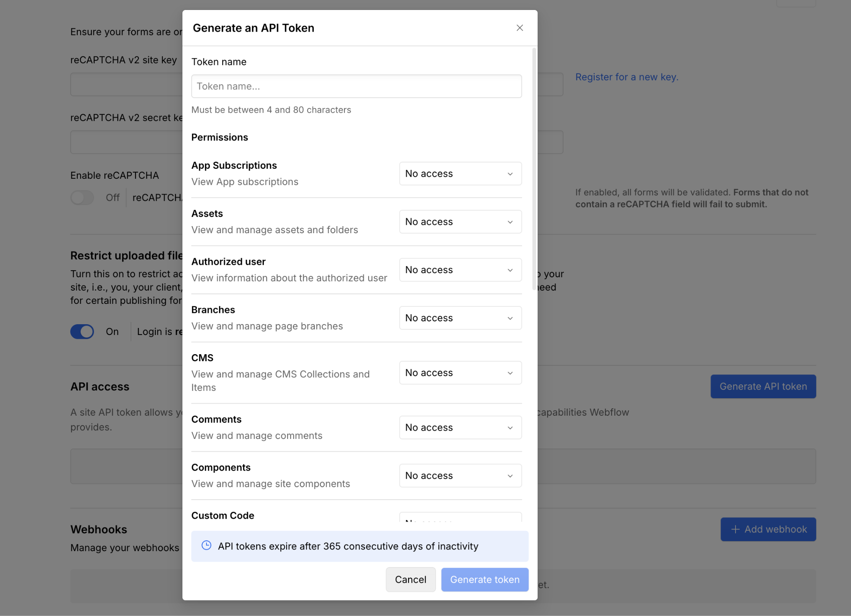Open the Authorized user access dropdown

click(x=460, y=270)
